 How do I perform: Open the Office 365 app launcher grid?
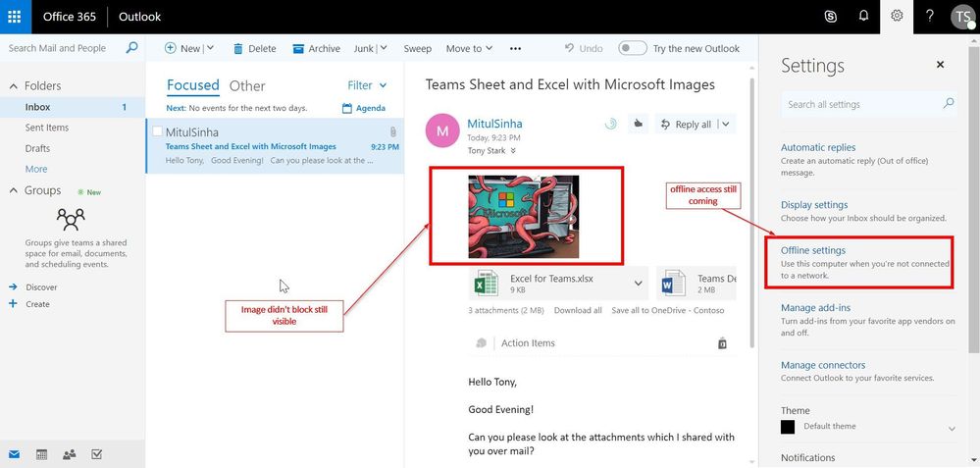point(15,17)
